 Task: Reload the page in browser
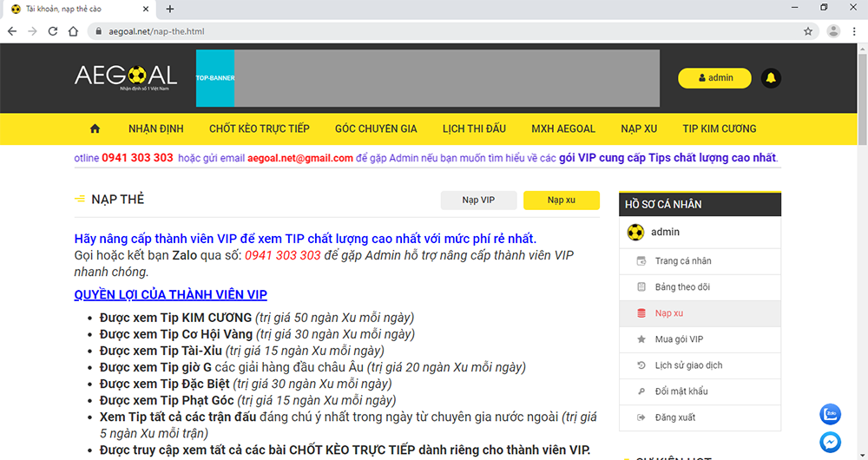(x=53, y=31)
